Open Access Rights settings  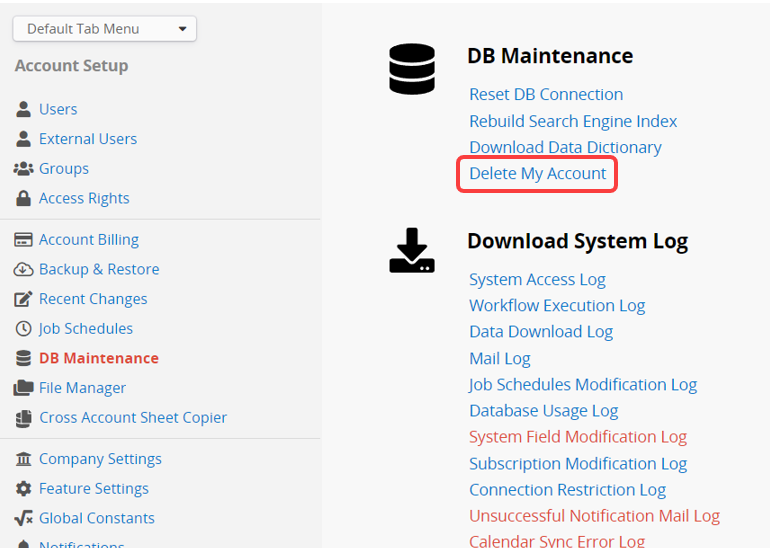[x=84, y=198]
